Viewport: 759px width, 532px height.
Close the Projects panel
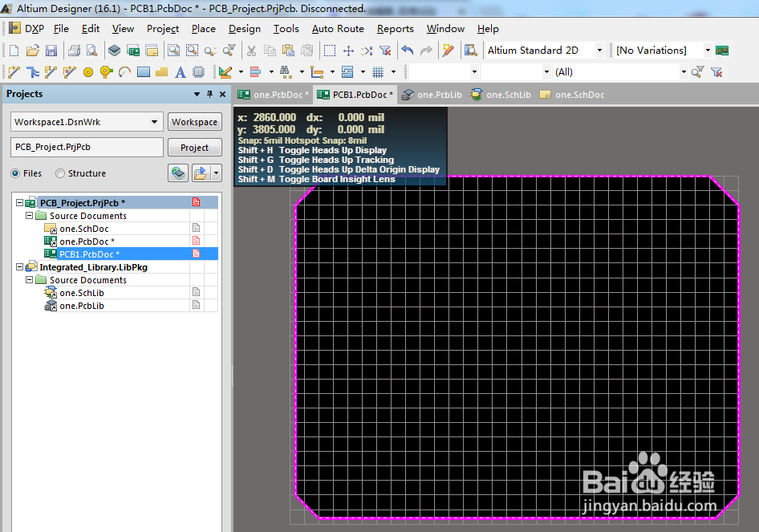223,94
